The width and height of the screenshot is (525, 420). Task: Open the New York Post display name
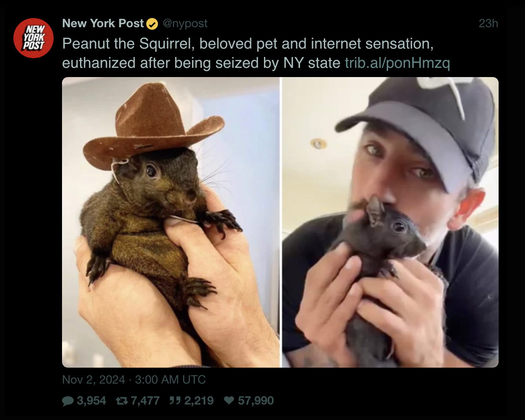pyautogui.click(x=103, y=23)
